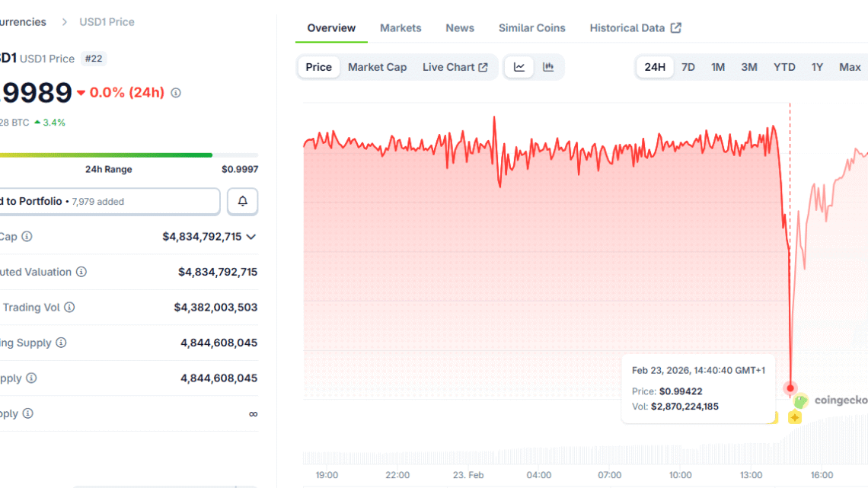
Task: Select the 1Y time range
Action: click(x=817, y=67)
